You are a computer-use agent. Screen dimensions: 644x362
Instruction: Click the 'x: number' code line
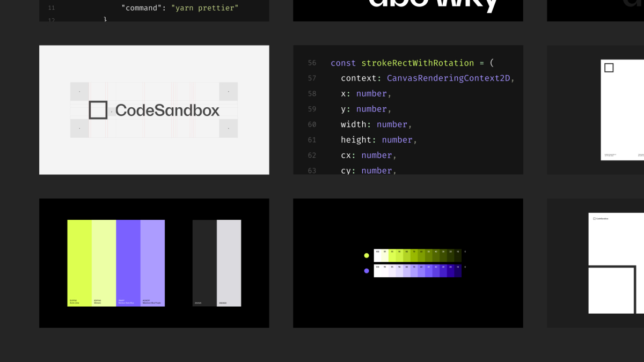click(x=366, y=94)
